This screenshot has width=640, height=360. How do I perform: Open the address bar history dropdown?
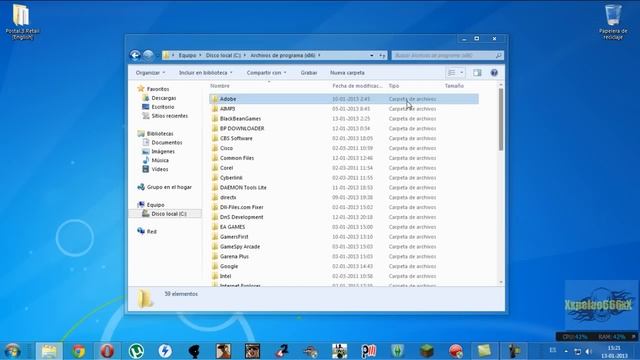(x=371, y=56)
